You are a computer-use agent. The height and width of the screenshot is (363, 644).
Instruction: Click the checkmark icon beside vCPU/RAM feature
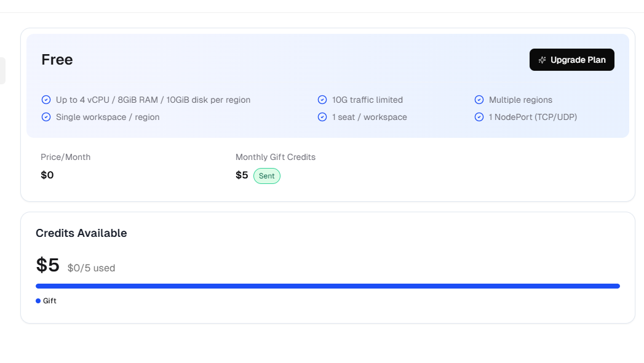tap(46, 100)
